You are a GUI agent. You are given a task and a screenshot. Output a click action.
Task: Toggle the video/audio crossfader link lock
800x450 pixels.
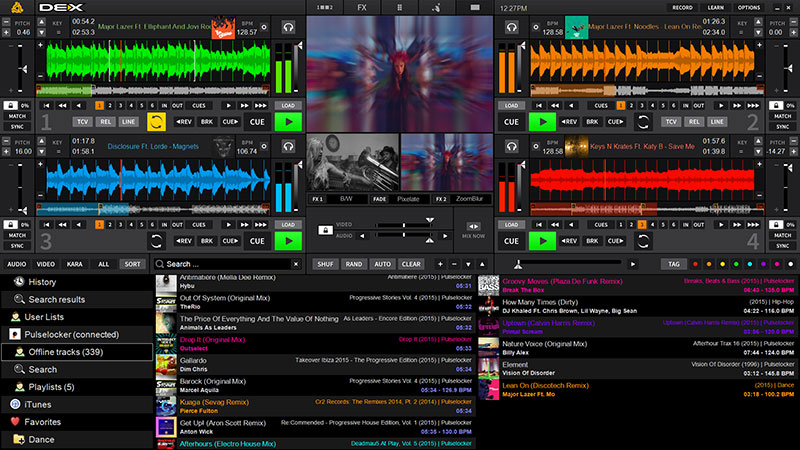[324, 229]
